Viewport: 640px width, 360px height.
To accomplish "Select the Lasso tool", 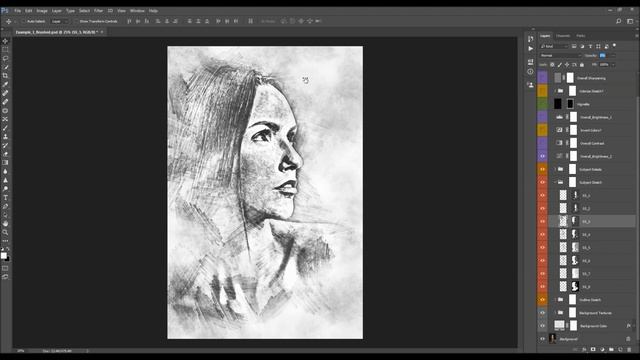I will click(5, 58).
